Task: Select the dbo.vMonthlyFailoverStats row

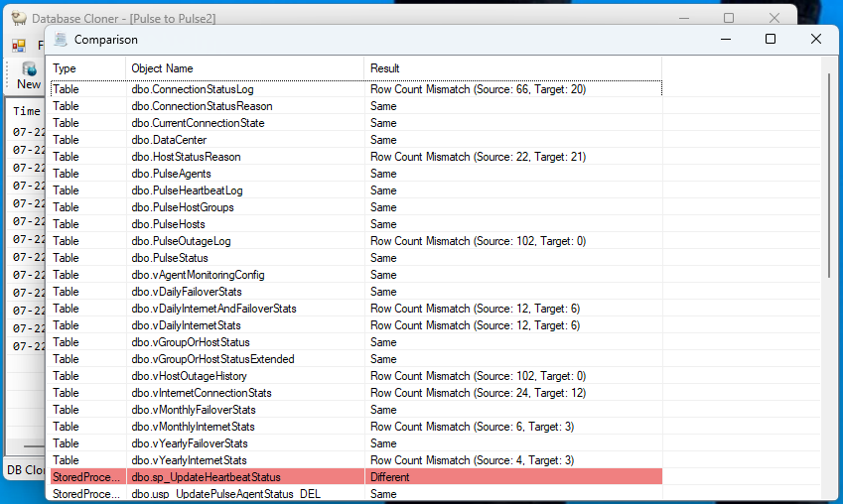Action: click(355, 410)
